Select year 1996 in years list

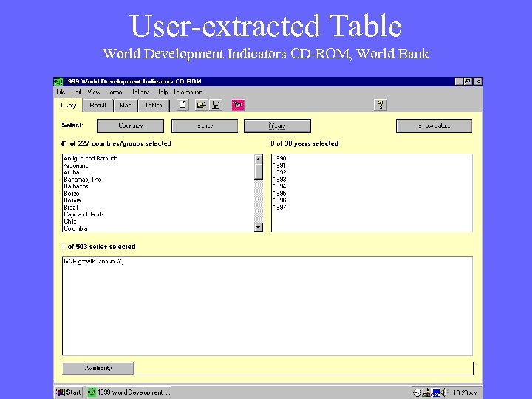(280, 200)
